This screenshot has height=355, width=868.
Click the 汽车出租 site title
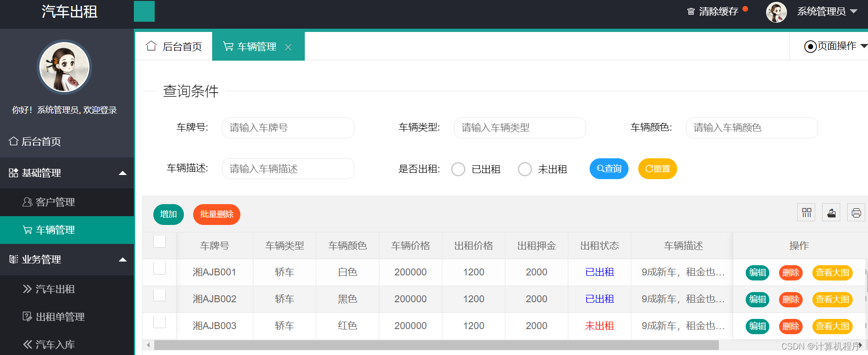(69, 12)
